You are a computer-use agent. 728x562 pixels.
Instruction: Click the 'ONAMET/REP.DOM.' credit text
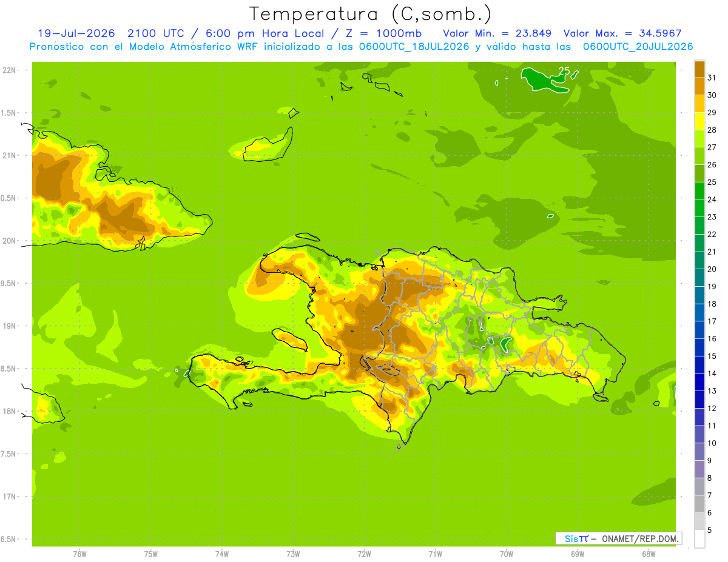640,538
